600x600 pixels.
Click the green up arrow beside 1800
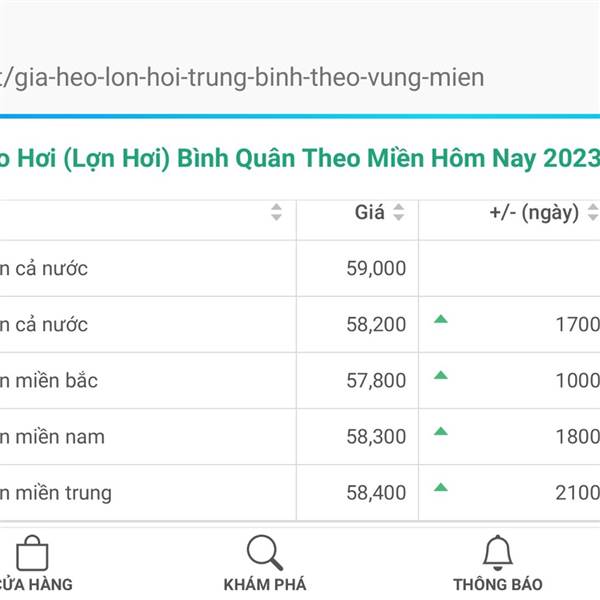[441, 431]
